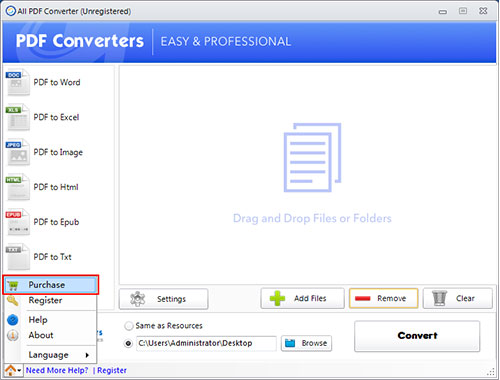The image size is (500, 380).
Task: Click the blue Help icon in menu
Action: point(13,320)
